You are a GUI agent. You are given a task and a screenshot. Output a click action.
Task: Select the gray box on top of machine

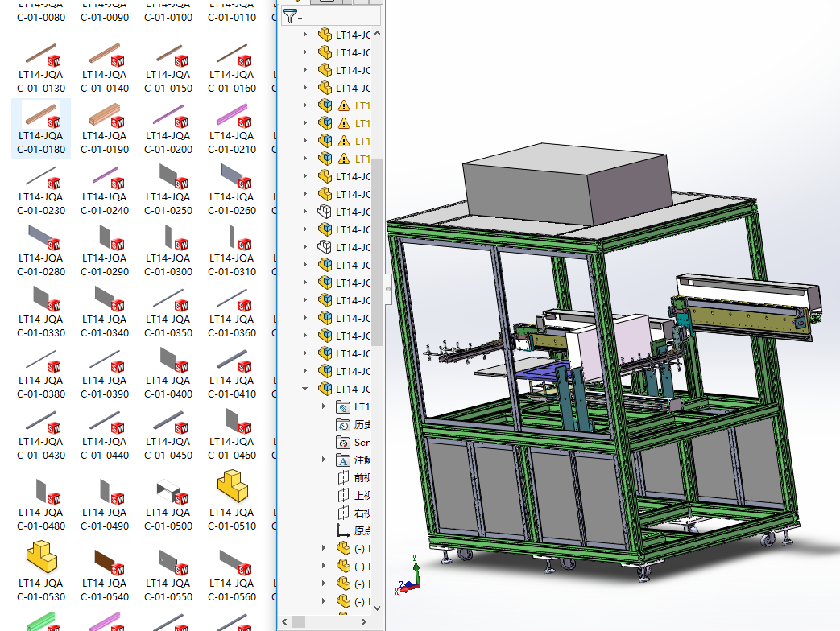(564, 187)
